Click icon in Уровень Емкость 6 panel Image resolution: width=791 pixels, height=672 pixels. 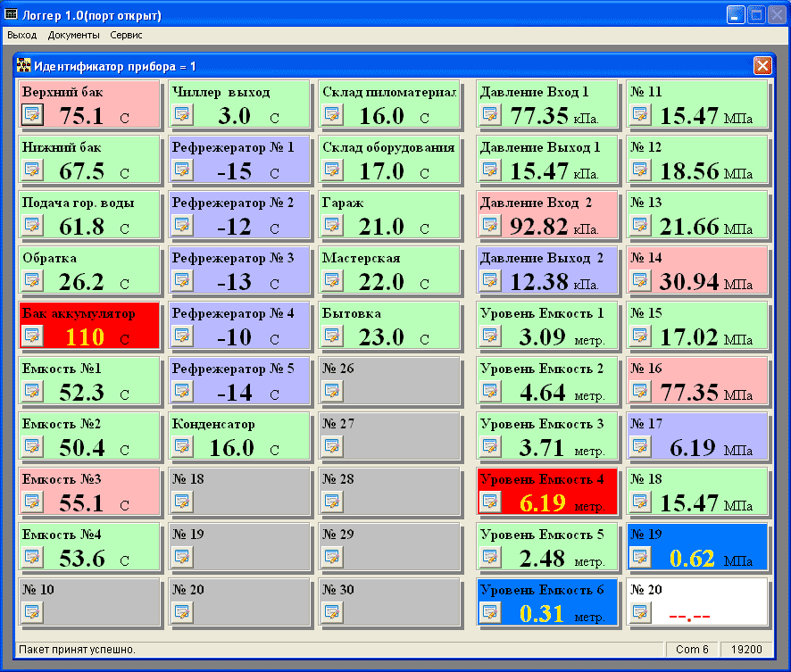pyautogui.click(x=490, y=611)
